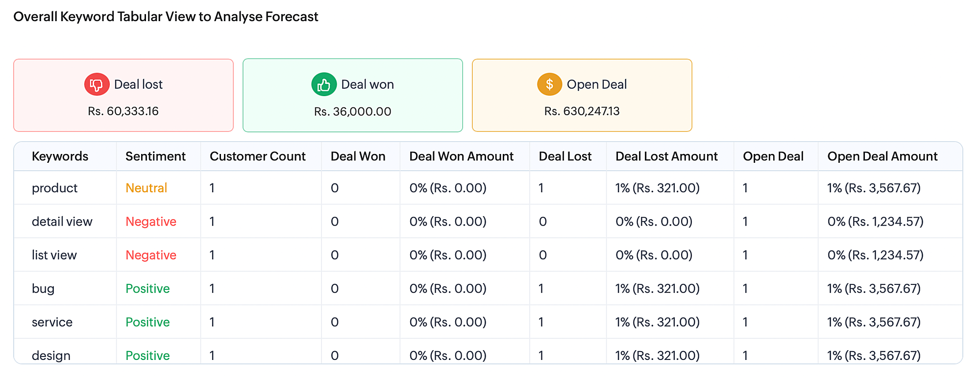Click the Keywords column header

click(x=60, y=156)
